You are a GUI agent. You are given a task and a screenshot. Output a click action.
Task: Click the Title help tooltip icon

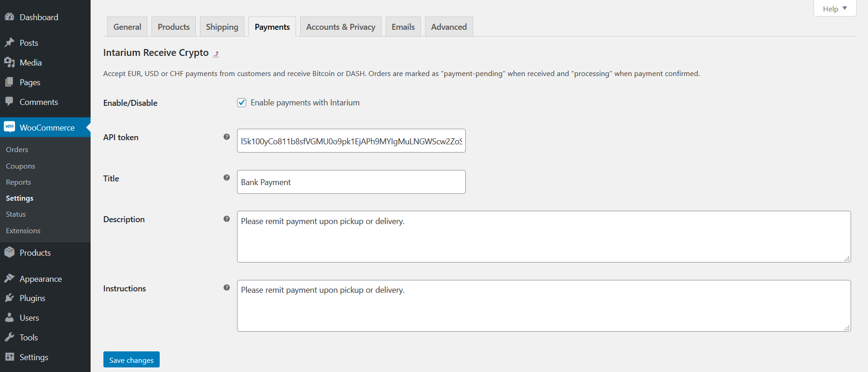click(226, 178)
